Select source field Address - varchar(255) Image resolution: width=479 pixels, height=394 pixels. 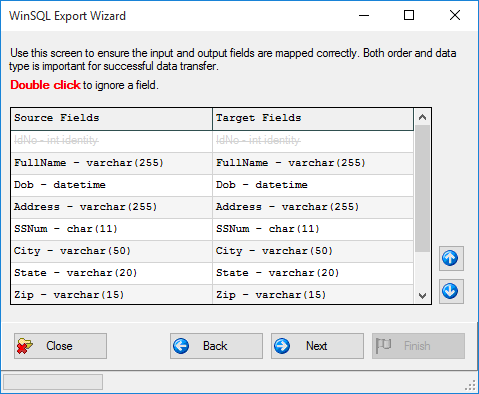click(x=112, y=207)
